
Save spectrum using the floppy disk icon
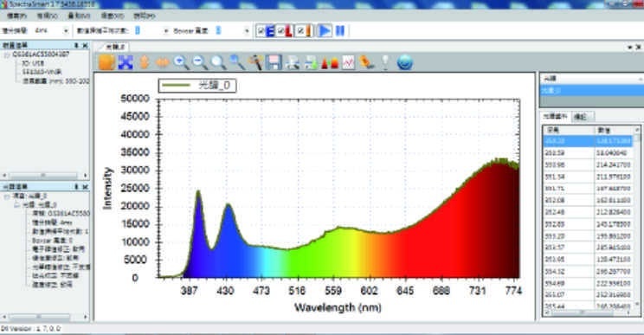(x=274, y=62)
